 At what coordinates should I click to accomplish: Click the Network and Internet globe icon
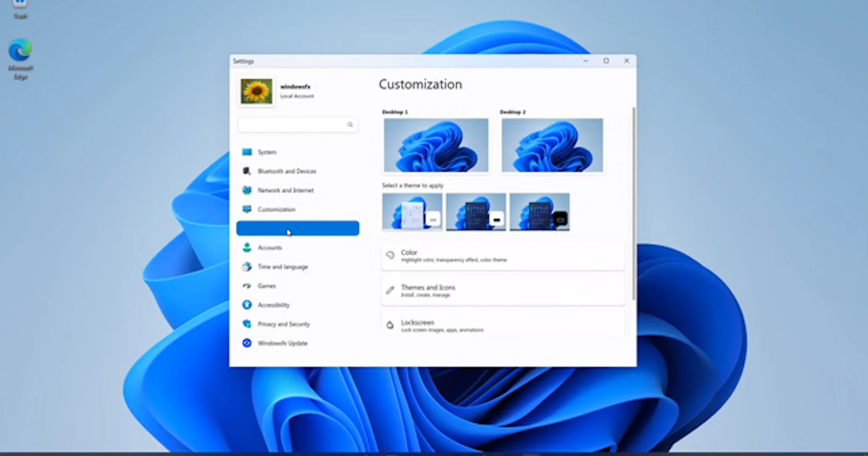tap(247, 190)
